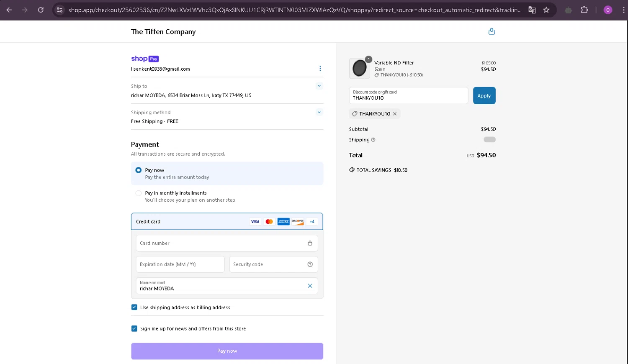Click the Card number field
The height and width of the screenshot is (364, 628).
(x=226, y=243)
